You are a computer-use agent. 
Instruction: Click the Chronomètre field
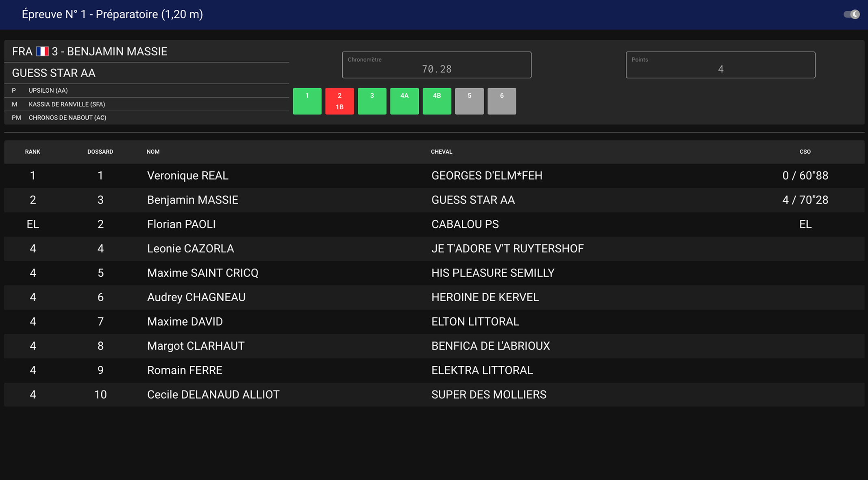436,65
